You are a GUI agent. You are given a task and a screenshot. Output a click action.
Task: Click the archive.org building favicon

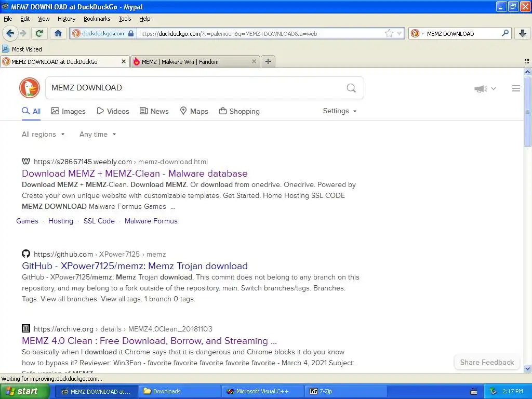click(x=26, y=328)
